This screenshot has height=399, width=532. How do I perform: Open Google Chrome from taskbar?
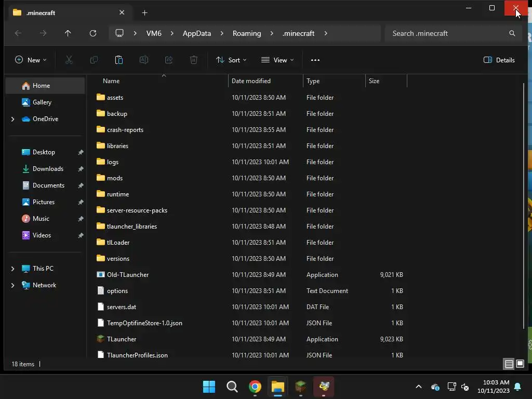(x=255, y=387)
